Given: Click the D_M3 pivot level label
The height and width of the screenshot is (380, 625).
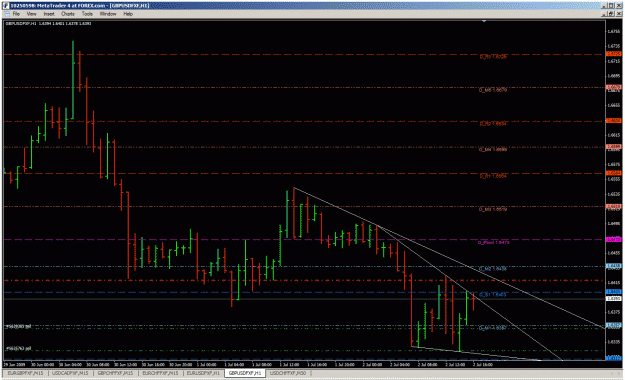Looking at the screenshot, I should pos(493,209).
